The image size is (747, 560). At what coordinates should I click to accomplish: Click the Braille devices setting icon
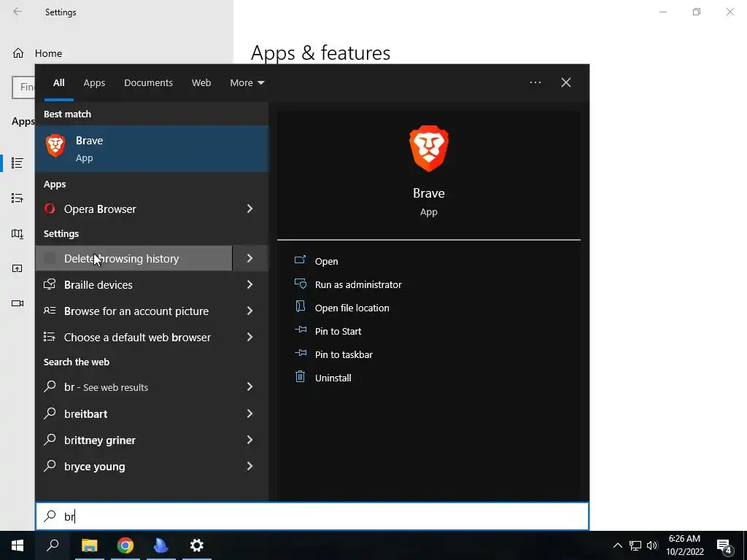pos(50,284)
